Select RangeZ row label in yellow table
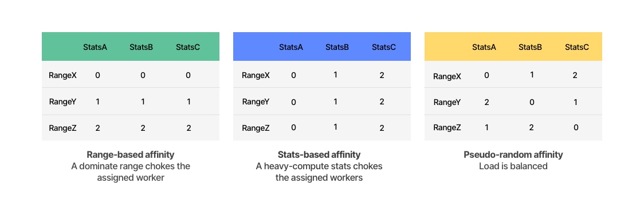This screenshot has width=644, height=214. (447, 127)
